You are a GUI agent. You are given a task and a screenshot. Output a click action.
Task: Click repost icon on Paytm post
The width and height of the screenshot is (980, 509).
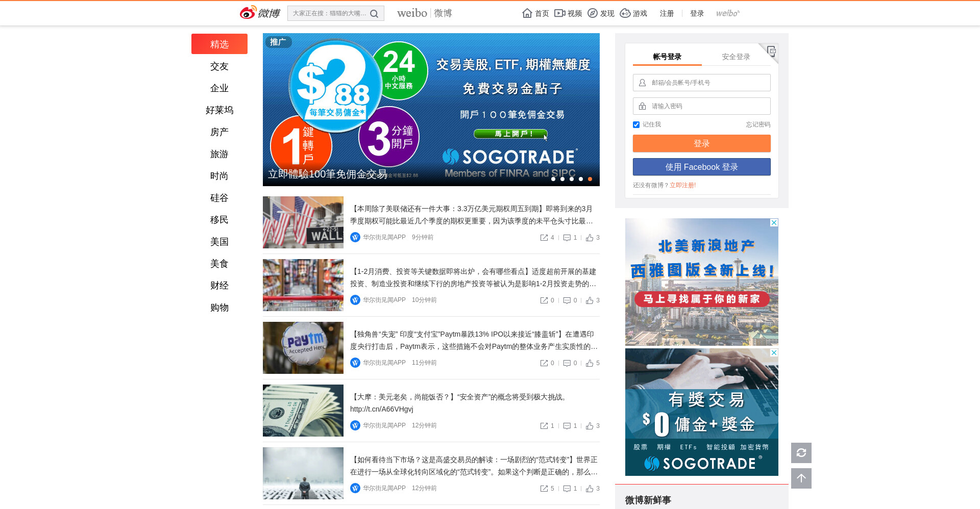click(544, 363)
